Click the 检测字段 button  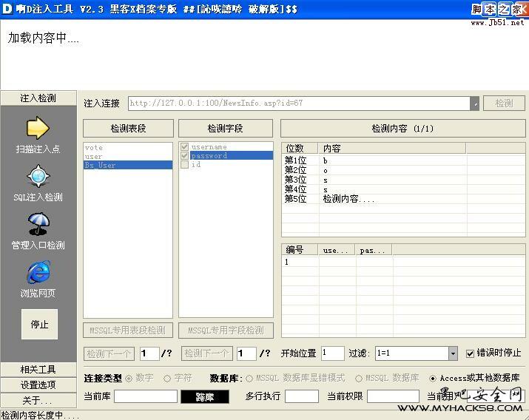pyautogui.click(x=226, y=128)
